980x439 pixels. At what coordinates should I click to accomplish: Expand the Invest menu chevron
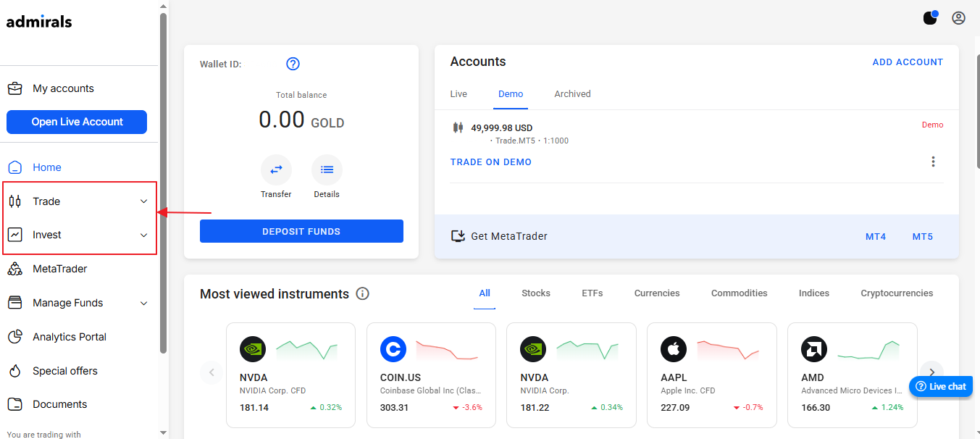143,235
